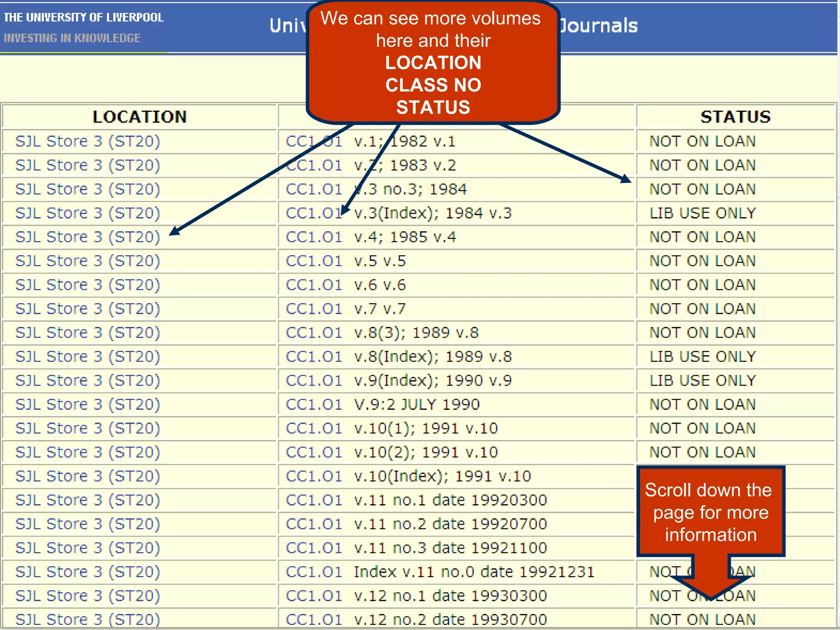Viewport: 840px width, 630px height.
Task: Click LIB USE ONLY status for v.9(Index)
Action: [703, 381]
